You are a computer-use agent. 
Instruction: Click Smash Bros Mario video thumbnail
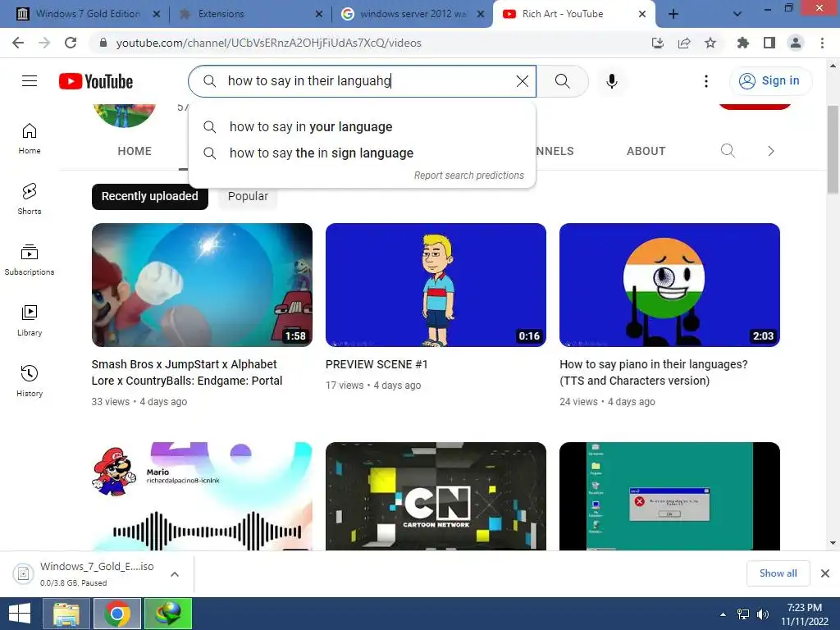pos(202,285)
